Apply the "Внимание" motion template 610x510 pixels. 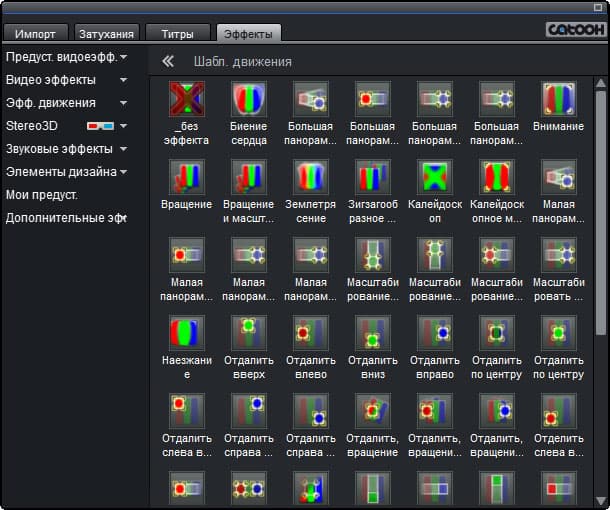tap(559, 99)
